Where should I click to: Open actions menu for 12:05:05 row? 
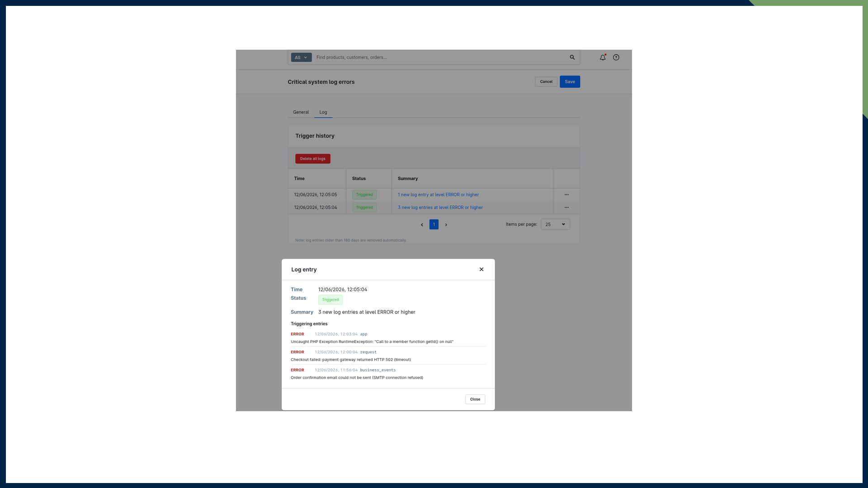[566, 195]
